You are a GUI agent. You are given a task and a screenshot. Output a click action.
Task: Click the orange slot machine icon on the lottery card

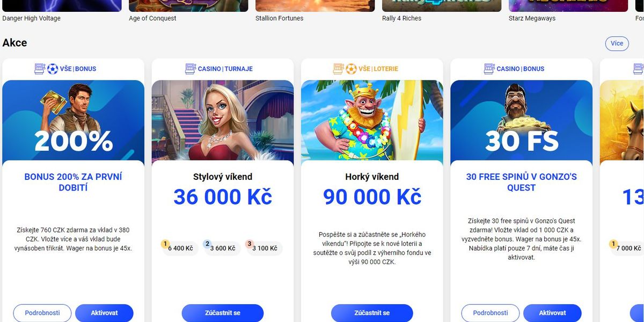[x=338, y=69]
